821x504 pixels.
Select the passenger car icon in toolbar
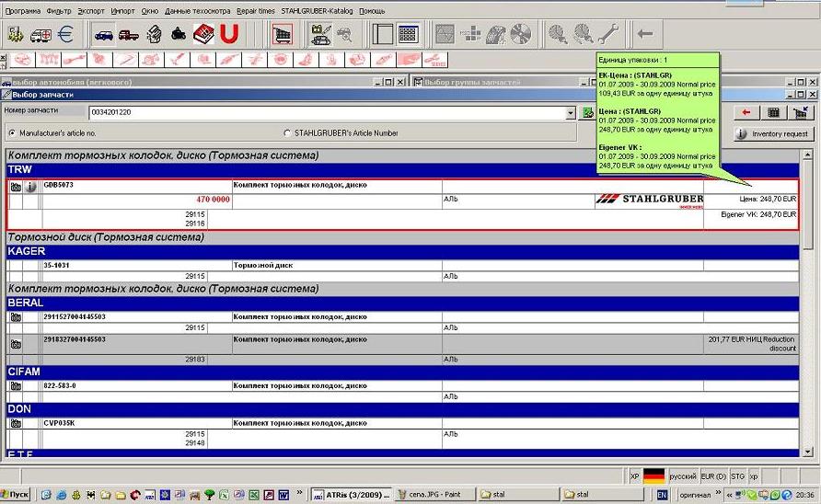coord(104,35)
